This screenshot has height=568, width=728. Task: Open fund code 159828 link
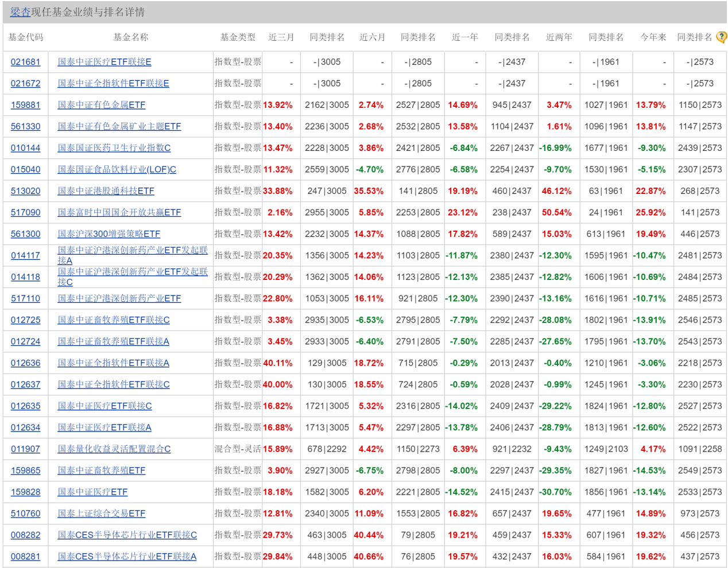pyautogui.click(x=25, y=492)
